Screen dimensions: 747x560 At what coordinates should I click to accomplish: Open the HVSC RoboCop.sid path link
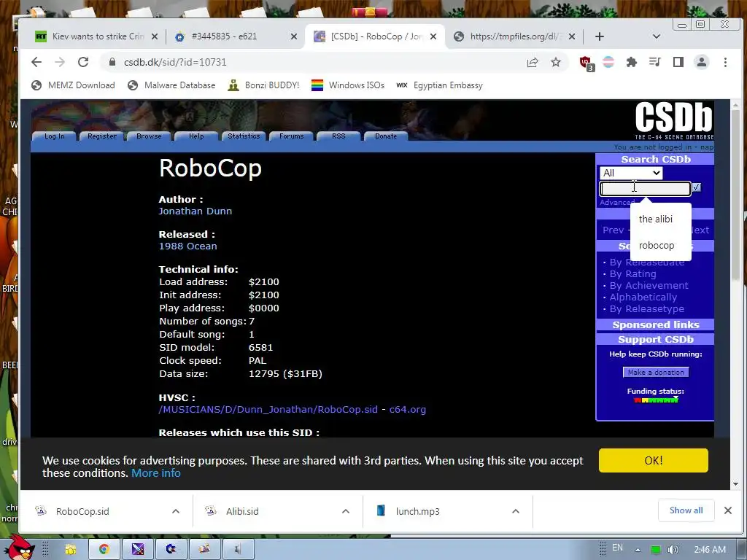coord(268,410)
